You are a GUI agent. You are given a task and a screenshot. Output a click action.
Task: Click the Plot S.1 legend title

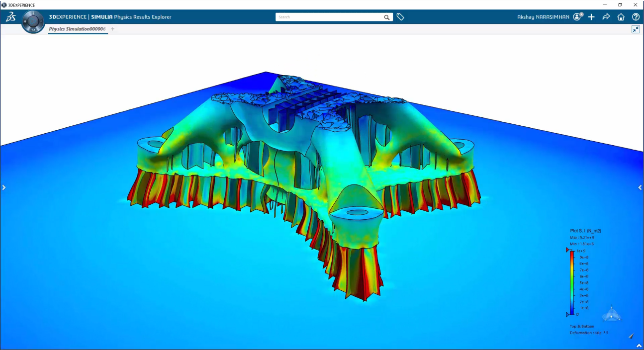pos(585,231)
